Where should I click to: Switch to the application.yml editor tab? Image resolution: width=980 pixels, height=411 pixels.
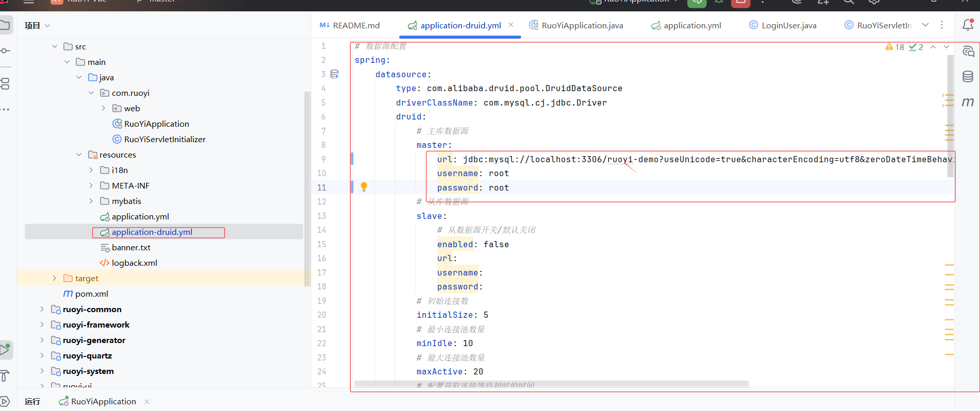click(x=686, y=25)
